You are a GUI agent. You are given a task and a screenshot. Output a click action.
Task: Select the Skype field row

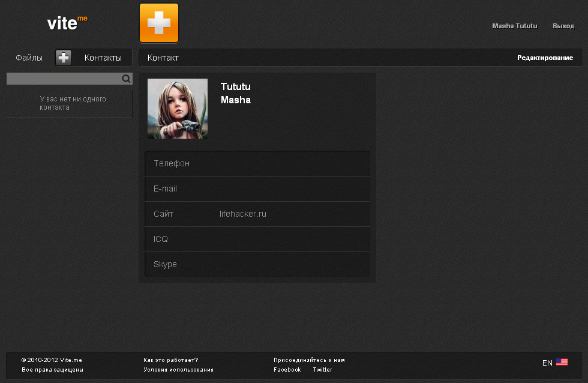click(x=257, y=265)
